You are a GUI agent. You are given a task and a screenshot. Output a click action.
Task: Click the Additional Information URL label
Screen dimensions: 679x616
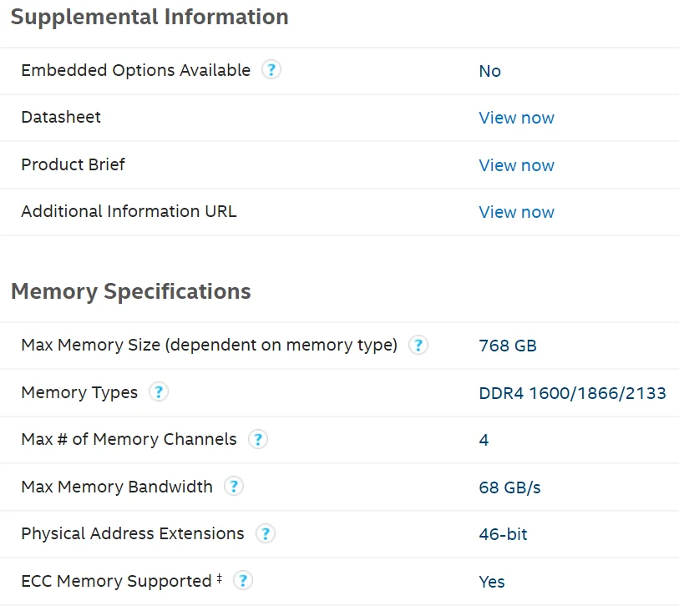click(x=129, y=211)
